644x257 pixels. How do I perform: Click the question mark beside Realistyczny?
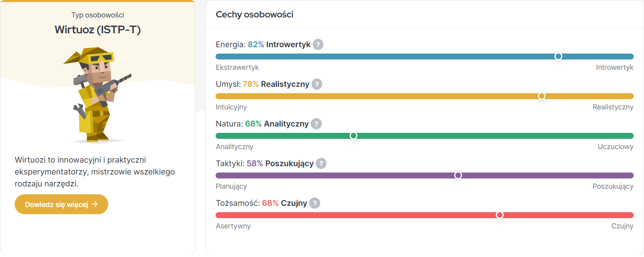point(317,84)
